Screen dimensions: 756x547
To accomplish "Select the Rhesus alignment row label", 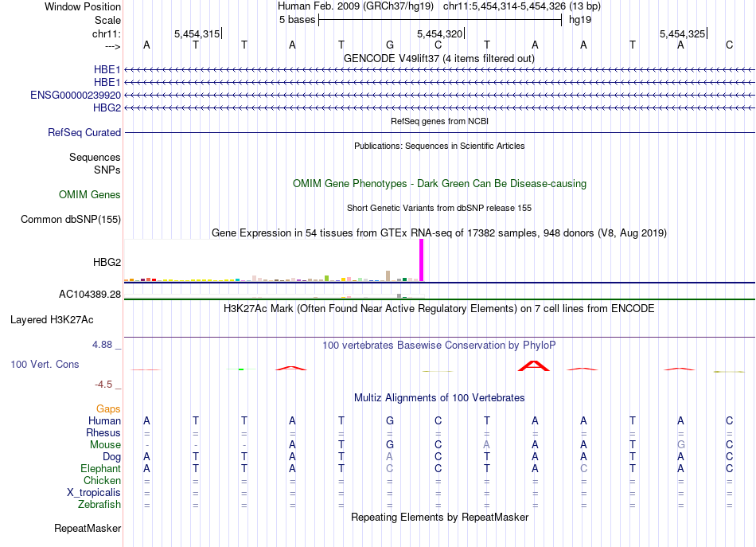I will pyautogui.click(x=103, y=432).
